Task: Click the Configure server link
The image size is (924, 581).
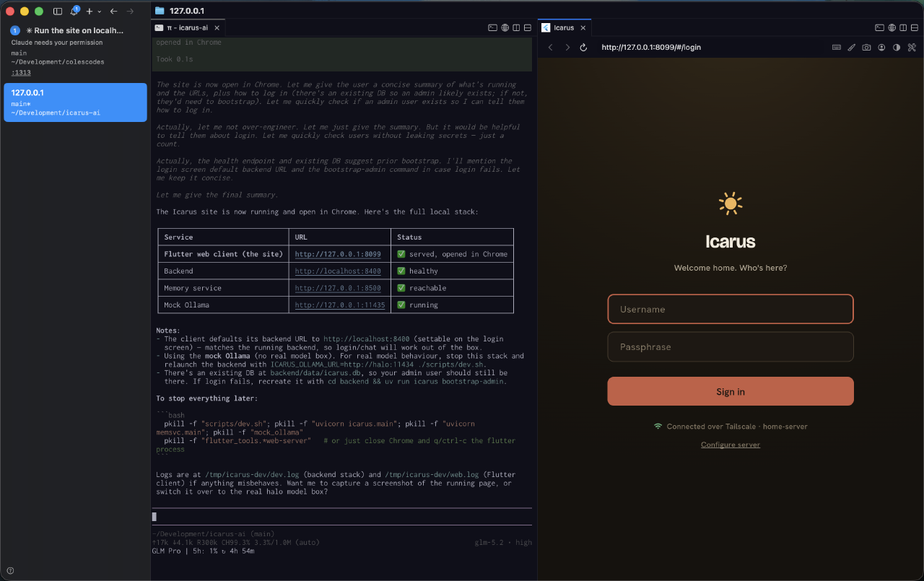Action: (x=731, y=445)
